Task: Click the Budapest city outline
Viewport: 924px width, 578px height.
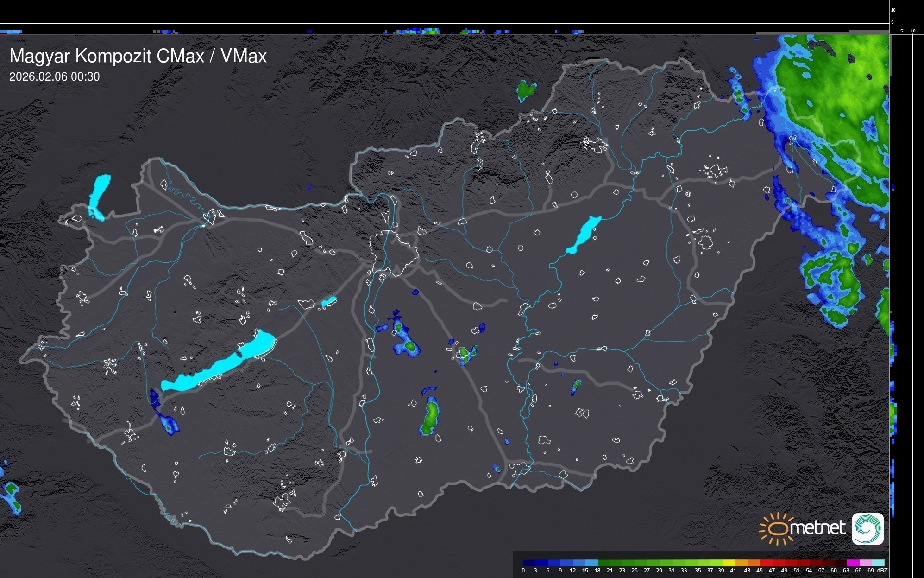Action: pyautogui.click(x=394, y=253)
